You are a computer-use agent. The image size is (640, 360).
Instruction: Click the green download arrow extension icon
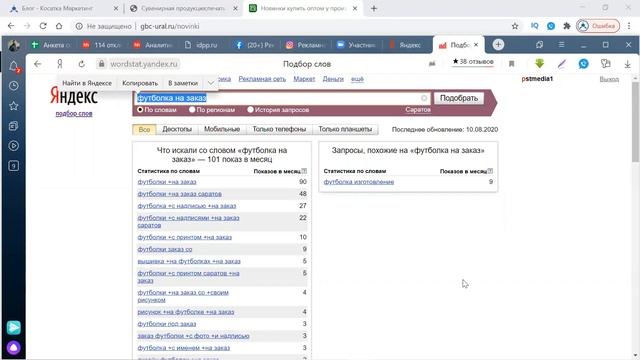coord(540,64)
